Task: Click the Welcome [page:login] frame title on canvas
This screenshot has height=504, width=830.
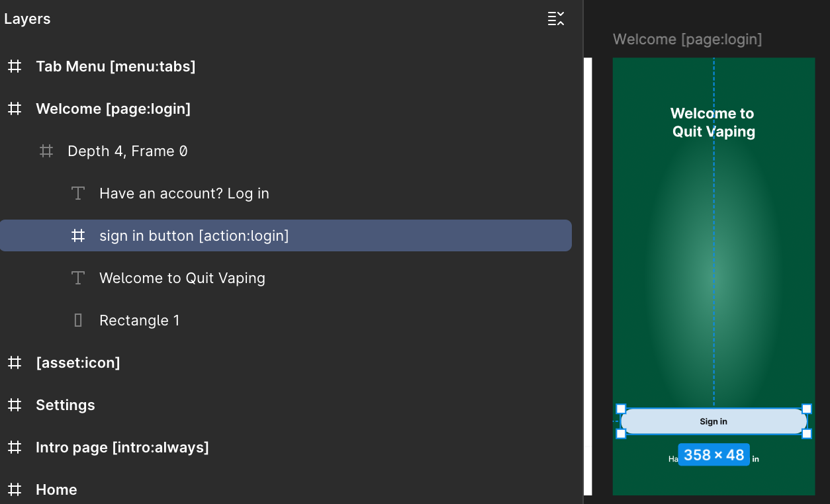Action: 687,39
